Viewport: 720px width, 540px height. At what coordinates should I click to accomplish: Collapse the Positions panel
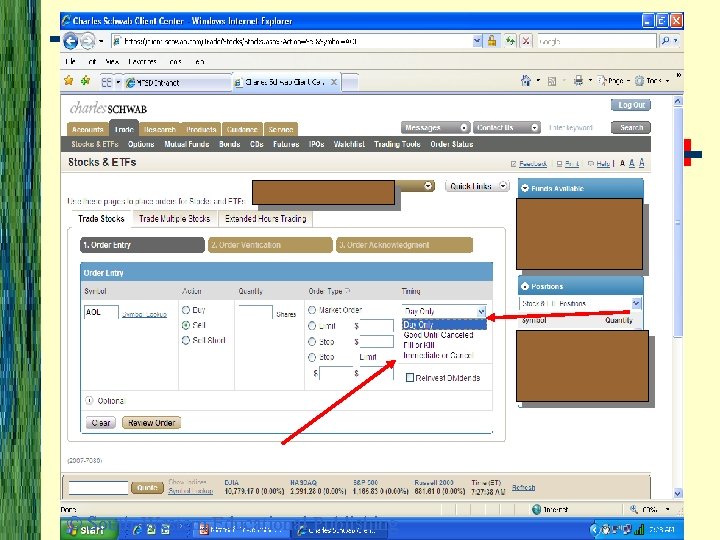pyautogui.click(x=525, y=286)
